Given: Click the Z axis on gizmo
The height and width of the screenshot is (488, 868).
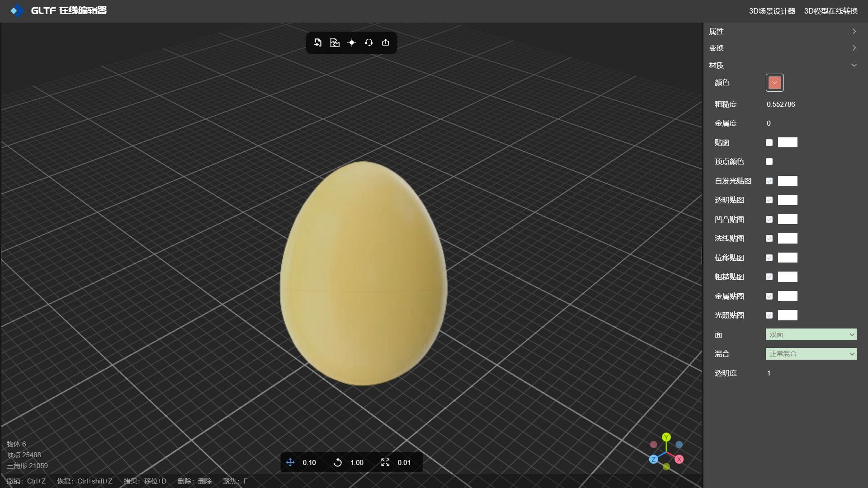Looking at the screenshot, I should click(x=654, y=459).
